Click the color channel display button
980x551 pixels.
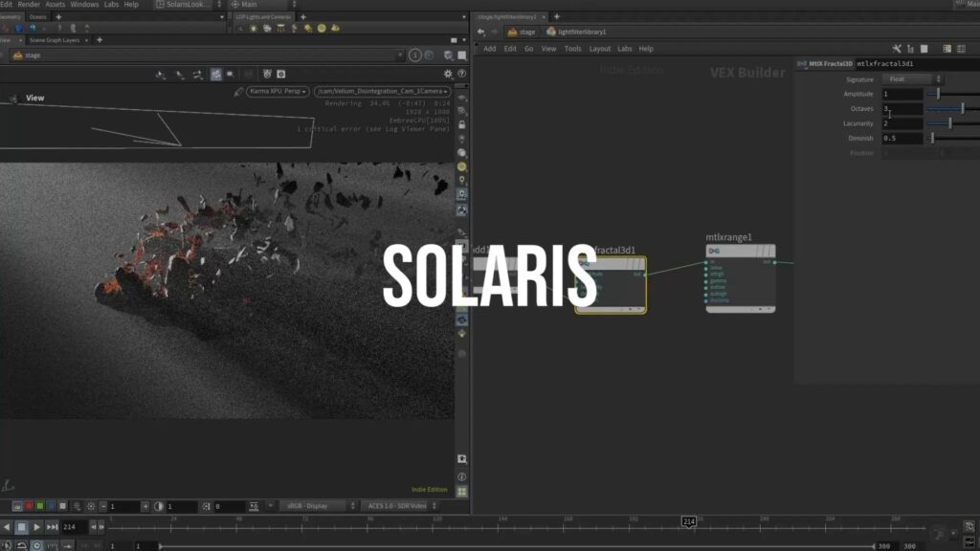(x=17, y=506)
